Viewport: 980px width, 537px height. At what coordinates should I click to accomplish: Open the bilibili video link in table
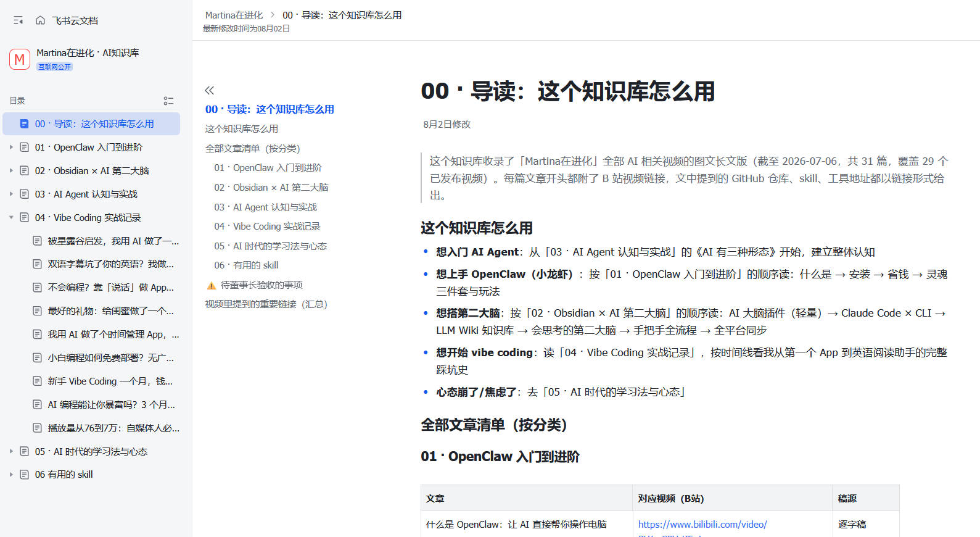pyautogui.click(x=702, y=525)
